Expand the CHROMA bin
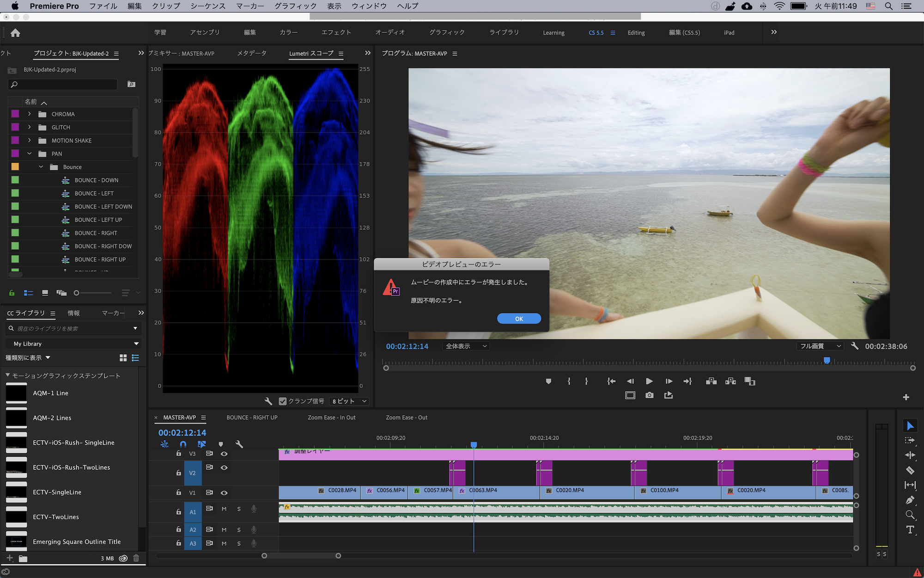The image size is (924, 578). tap(30, 114)
